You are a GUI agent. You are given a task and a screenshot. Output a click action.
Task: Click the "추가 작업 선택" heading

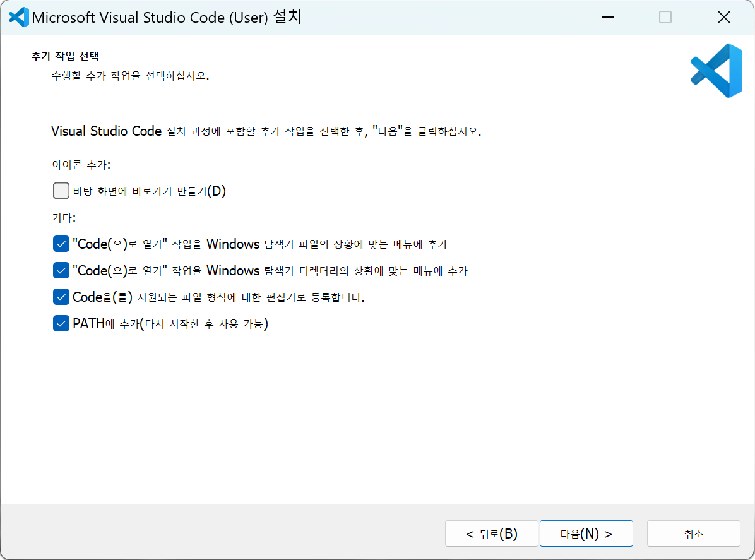(64, 56)
